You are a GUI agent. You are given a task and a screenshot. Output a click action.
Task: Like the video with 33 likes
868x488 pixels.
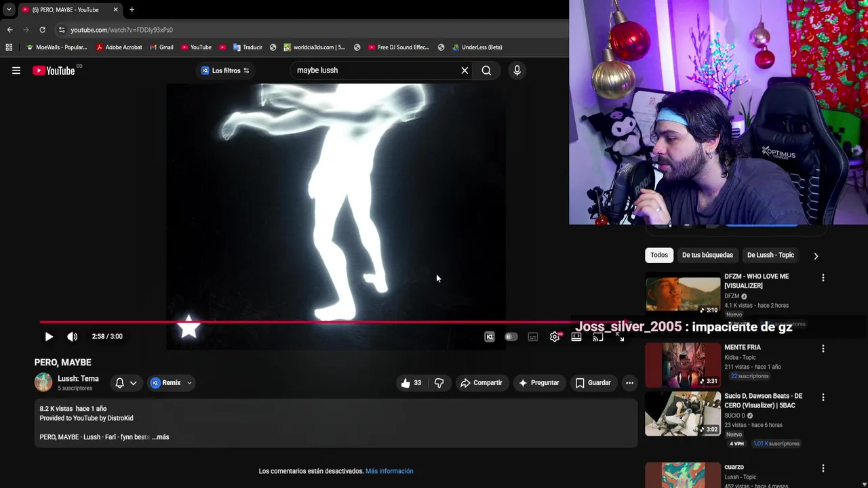411,383
